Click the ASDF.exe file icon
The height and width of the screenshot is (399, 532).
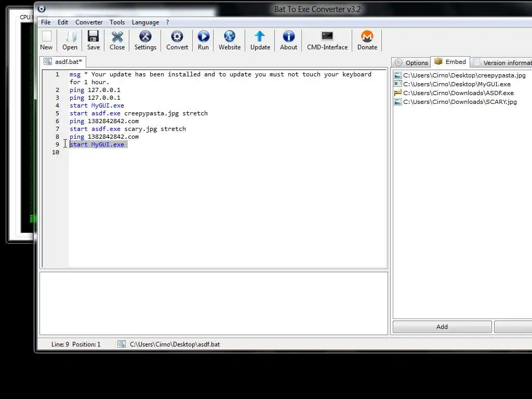click(397, 93)
